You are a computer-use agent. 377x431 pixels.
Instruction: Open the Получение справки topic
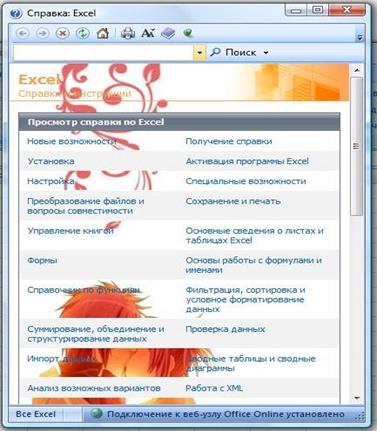(229, 141)
